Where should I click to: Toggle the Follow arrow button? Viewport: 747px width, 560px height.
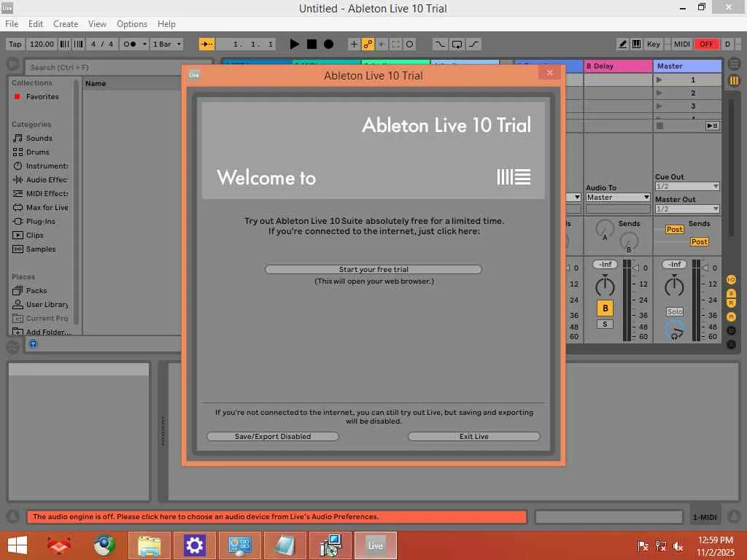coord(206,44)
